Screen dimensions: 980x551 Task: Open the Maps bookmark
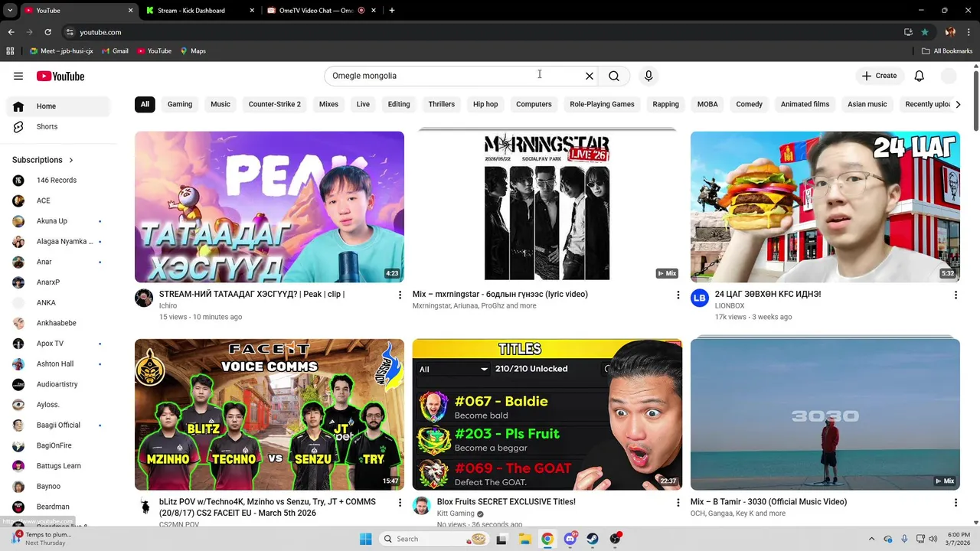point(193,51)
